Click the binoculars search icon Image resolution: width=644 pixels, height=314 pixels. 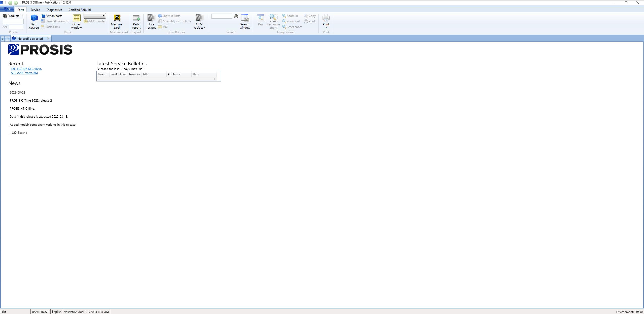point(236,16)
